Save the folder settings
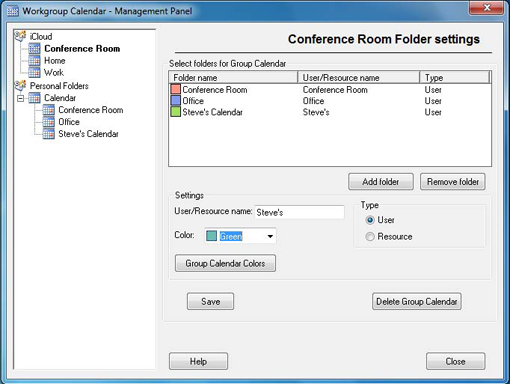This screenshot has height=384, width=510. 210,301
